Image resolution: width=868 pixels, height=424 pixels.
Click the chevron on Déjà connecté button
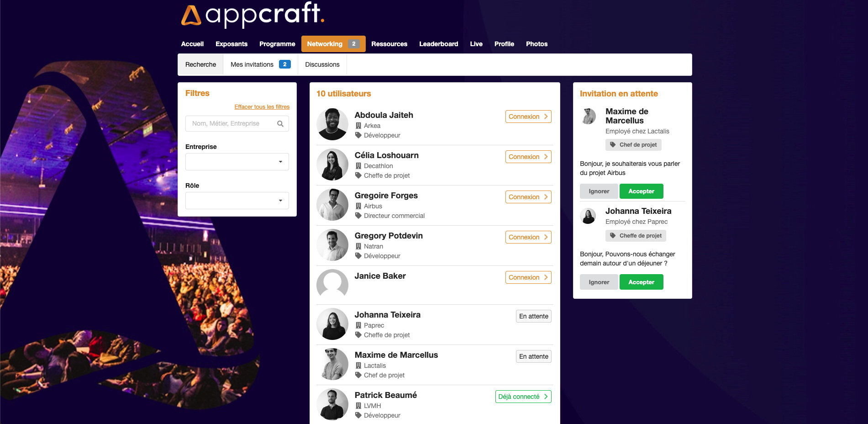546,397
